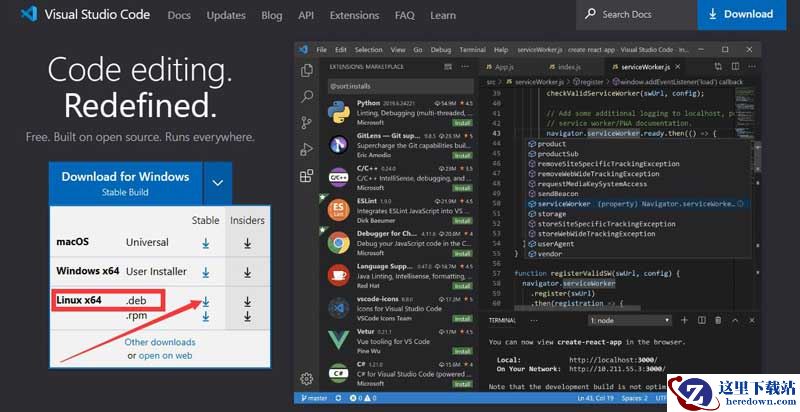
Task: Open the Debugger for Chrome extension entry
Action: [x=399, y=243]
